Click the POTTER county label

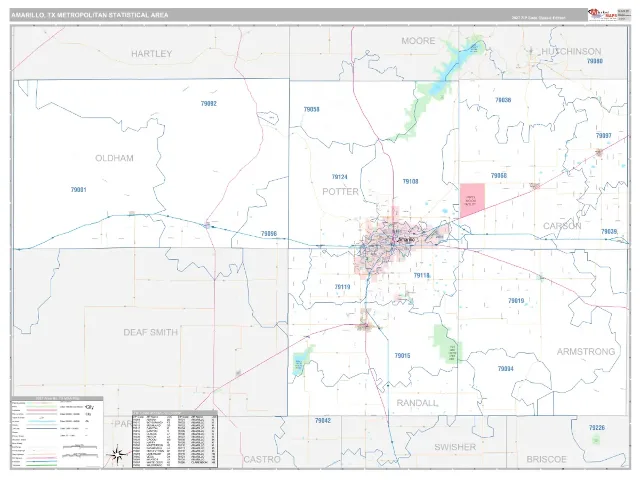coord(340,191)
